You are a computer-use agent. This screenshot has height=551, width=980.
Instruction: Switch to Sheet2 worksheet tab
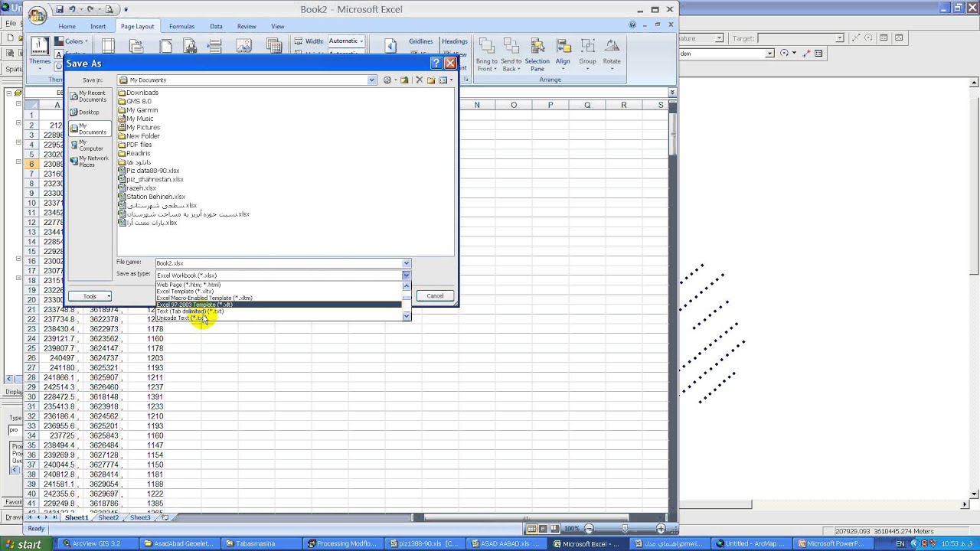pos(109,517)
